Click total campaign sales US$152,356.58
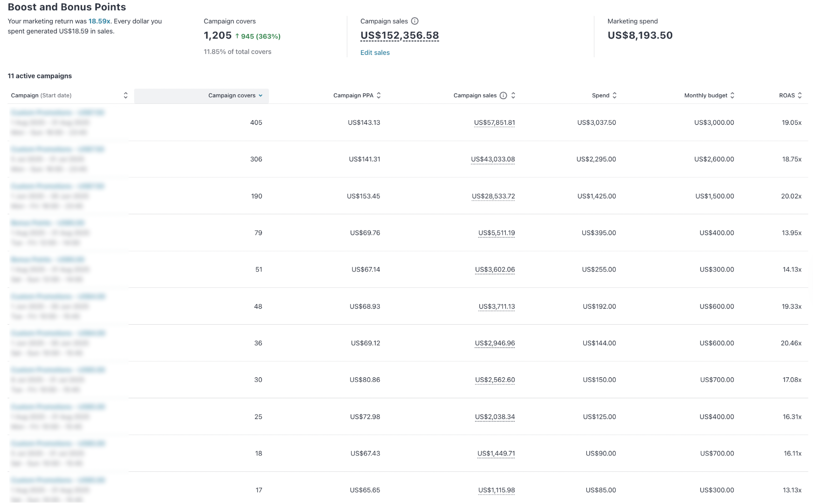 coord(400,35)
